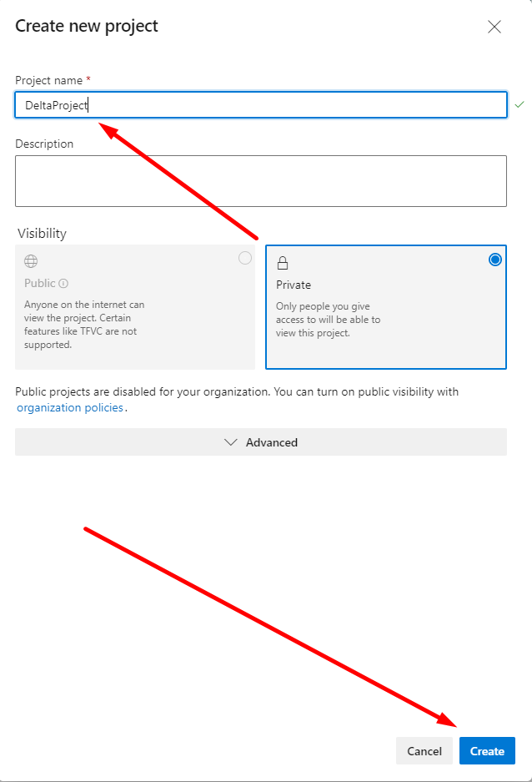Click the Project name field label
The height and width of the screenshot is (782, 532).
pyautogui.click(x=48, y=80)
